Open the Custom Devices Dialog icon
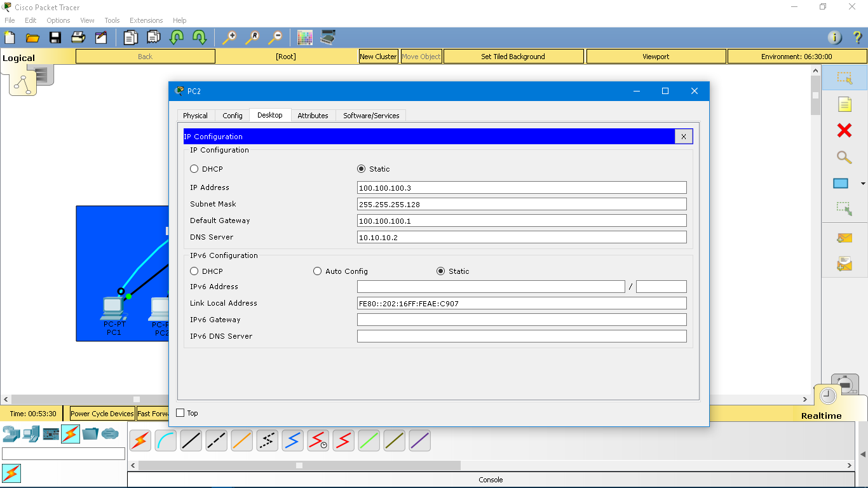868x488 pixels. point(328,37)
